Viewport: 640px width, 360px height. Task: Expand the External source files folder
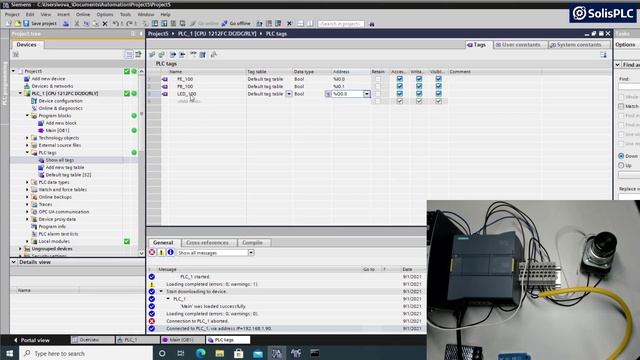point(27,145)
